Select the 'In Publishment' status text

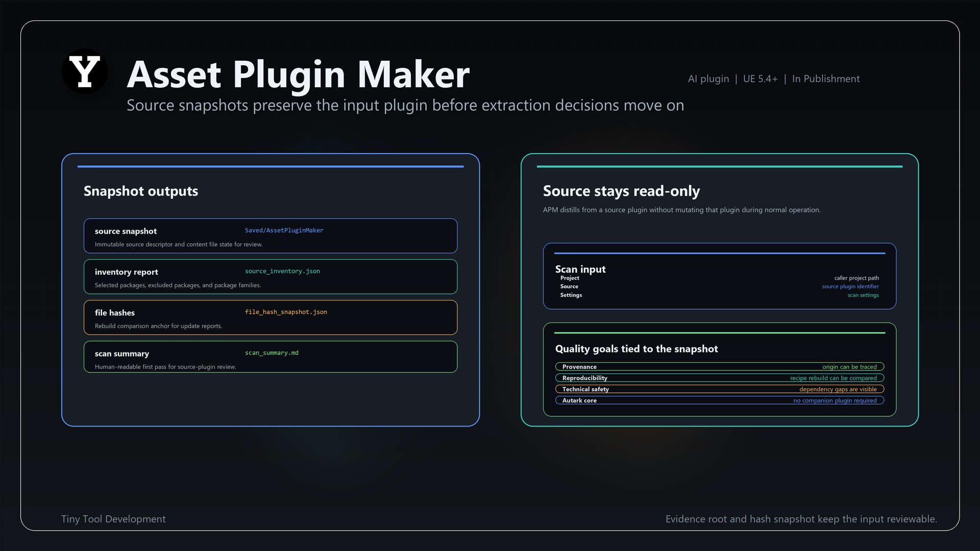[x=825, y=79]
